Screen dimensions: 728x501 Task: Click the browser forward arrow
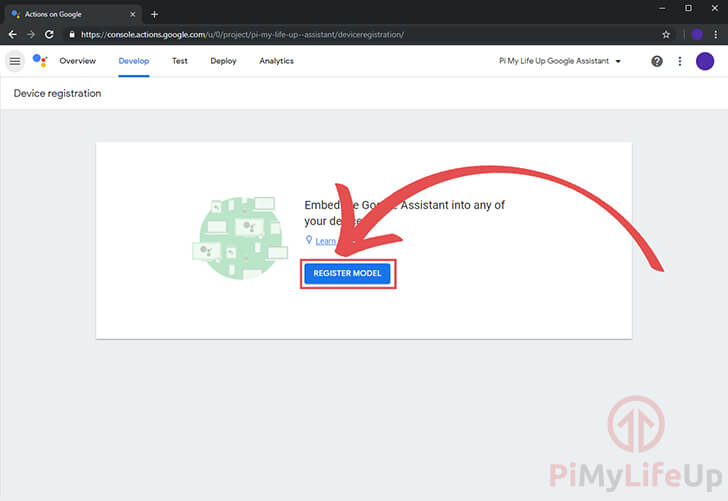point(31,34)
